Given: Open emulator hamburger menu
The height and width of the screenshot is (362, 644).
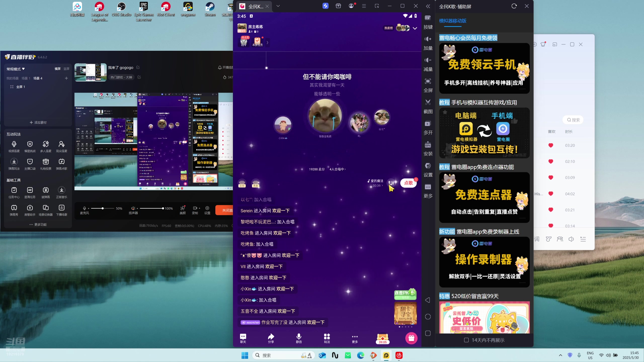Looking at the screenshot, I should coord(364,6).
